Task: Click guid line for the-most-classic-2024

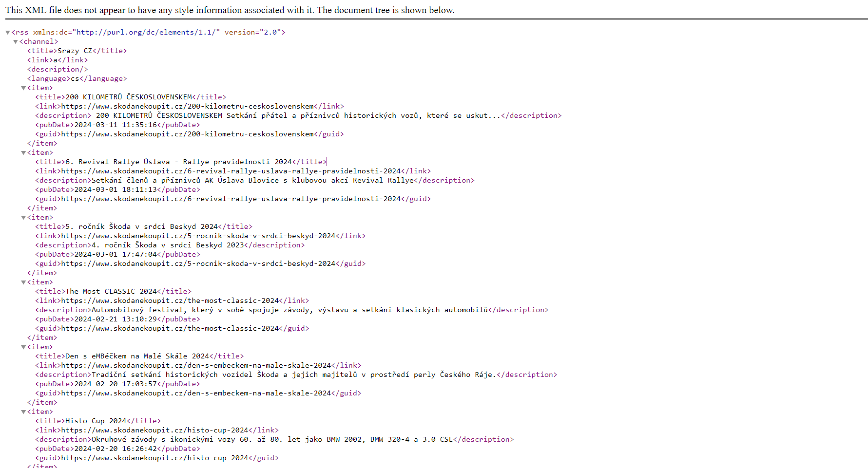Action: tap(172, 328)
